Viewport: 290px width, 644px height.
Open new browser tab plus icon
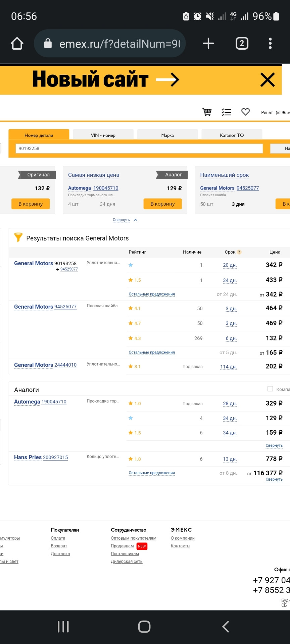coord(208,44)
